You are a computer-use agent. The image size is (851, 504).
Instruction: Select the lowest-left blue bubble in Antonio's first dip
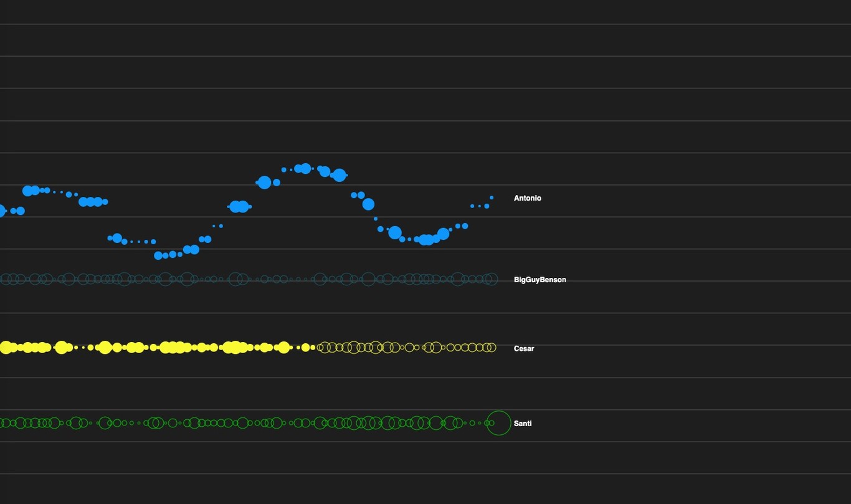pyautogui.click(x=158, y=255)
